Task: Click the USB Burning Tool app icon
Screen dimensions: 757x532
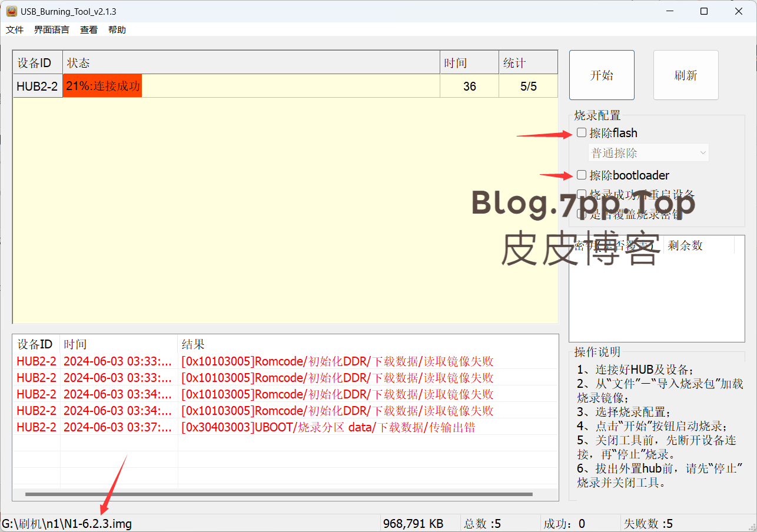Action: click(11, 11)
